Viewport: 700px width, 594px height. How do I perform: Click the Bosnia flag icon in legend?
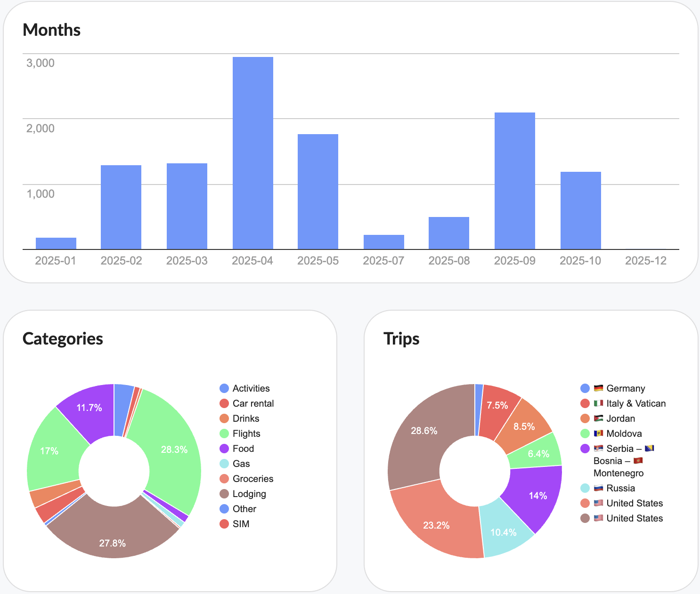(x=649, y=449)
